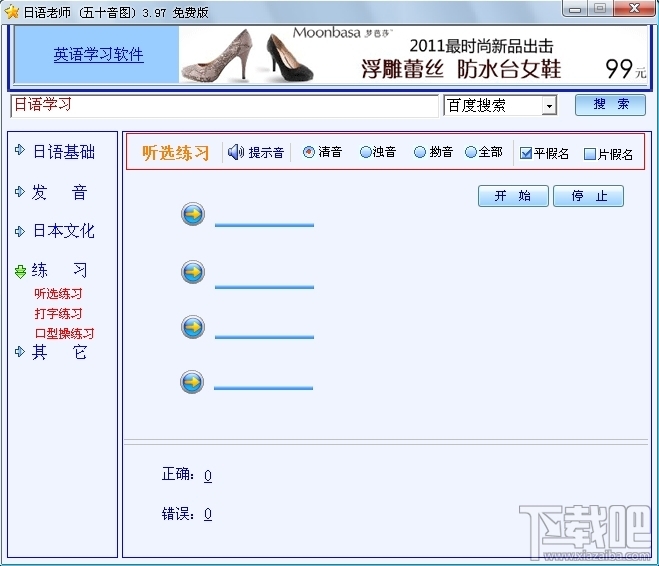Viewport: 659px width, 566px height.
Task: Uncheck the 平假名 checkbox
Action: [x=526, y=153]
